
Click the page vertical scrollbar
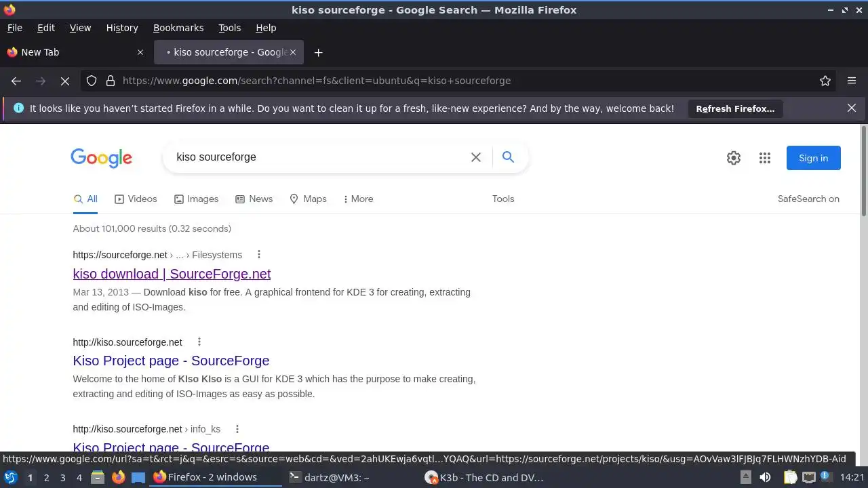coord(863,171)
